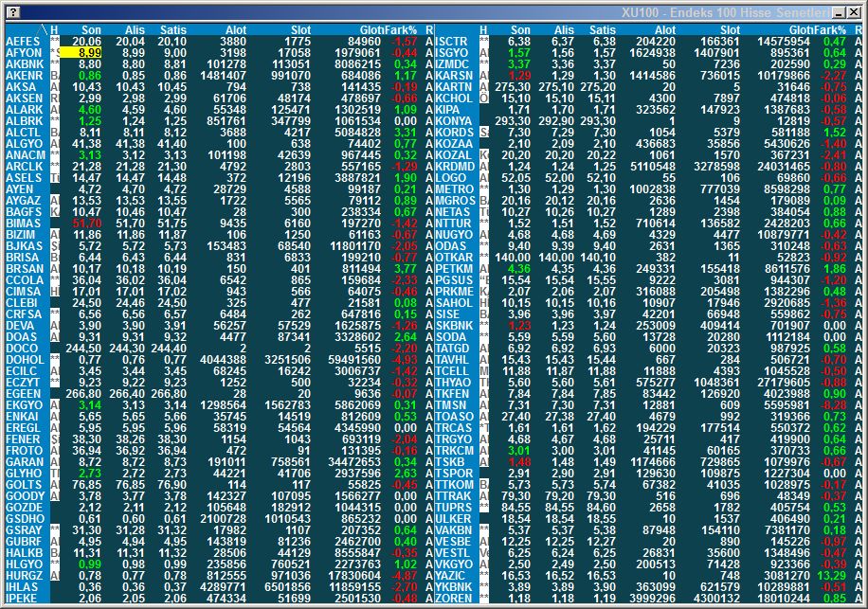This screenshot has width=868, height=609.
Task: Select the VAKBN symbol
Action: tap(453, 529)
